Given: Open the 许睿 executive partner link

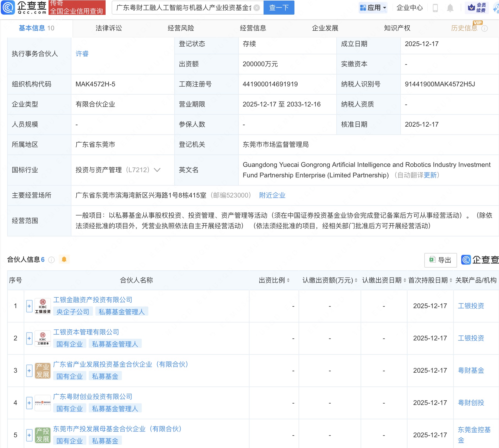Looking at the screenshot, I should coord(82,54).
